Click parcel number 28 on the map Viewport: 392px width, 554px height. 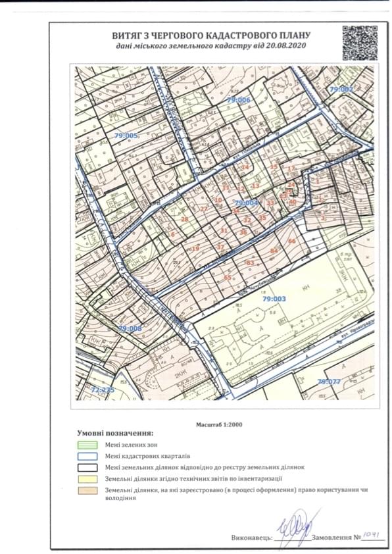pos(185,219)
